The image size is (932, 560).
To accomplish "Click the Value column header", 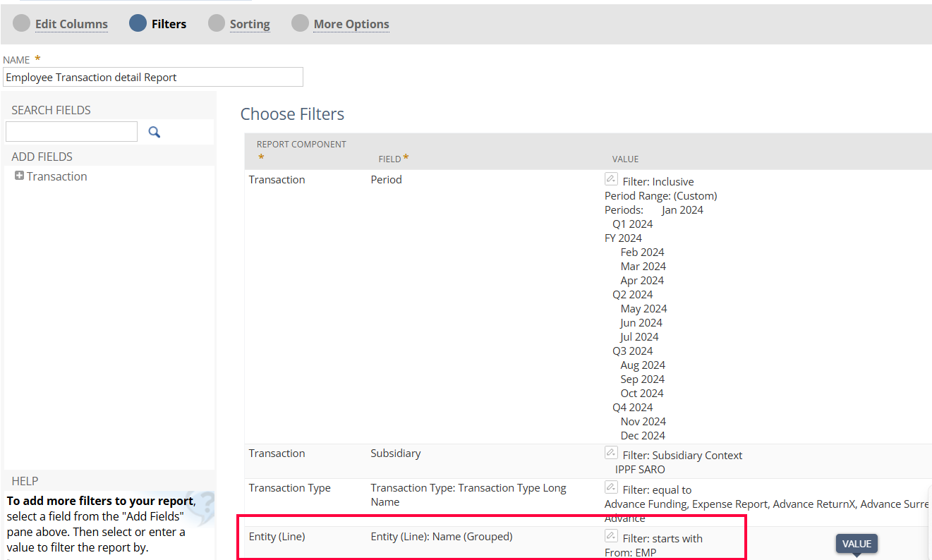I will click(625, 159).
